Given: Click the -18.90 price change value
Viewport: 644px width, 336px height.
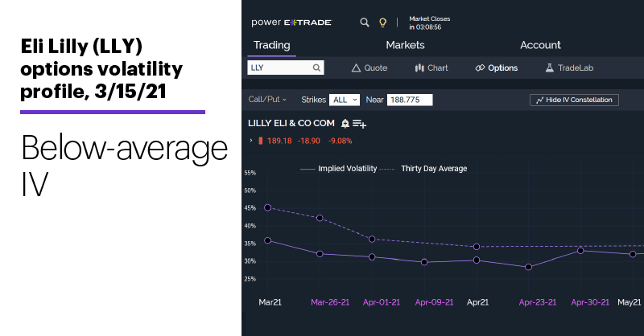Looking at the screenshot, I should 309,141.
